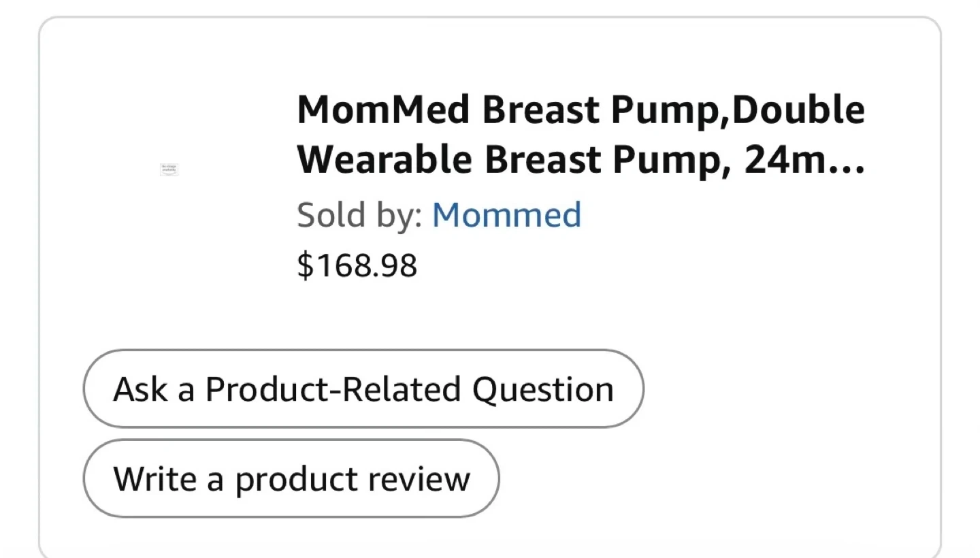This screenshot has width=980, height=558.
Task: Start a review for the MomMed pump
Action: click(291, 478)
